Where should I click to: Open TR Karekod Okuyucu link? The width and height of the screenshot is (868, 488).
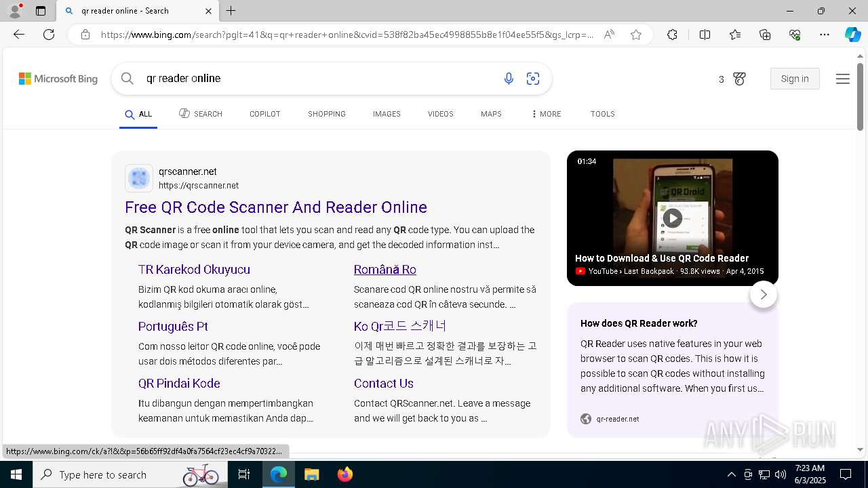tap(194, 270)
